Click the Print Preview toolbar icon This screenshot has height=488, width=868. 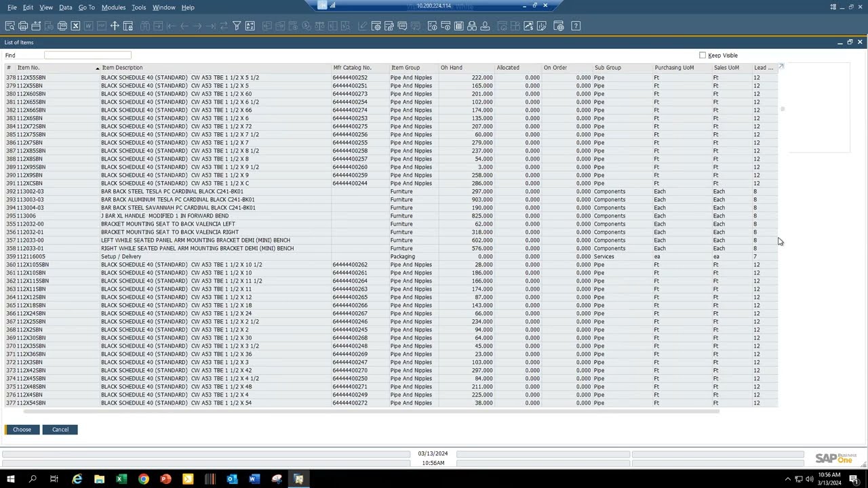click(10, 26)
